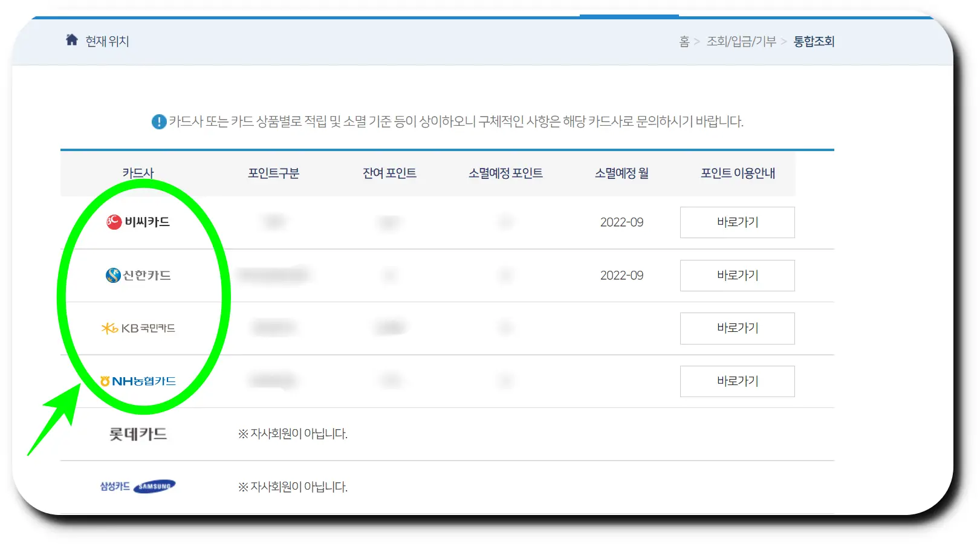Viewport: 980px width, 544px height.
Task: Click the 포인트구분 column header
Action: (273, 173)
